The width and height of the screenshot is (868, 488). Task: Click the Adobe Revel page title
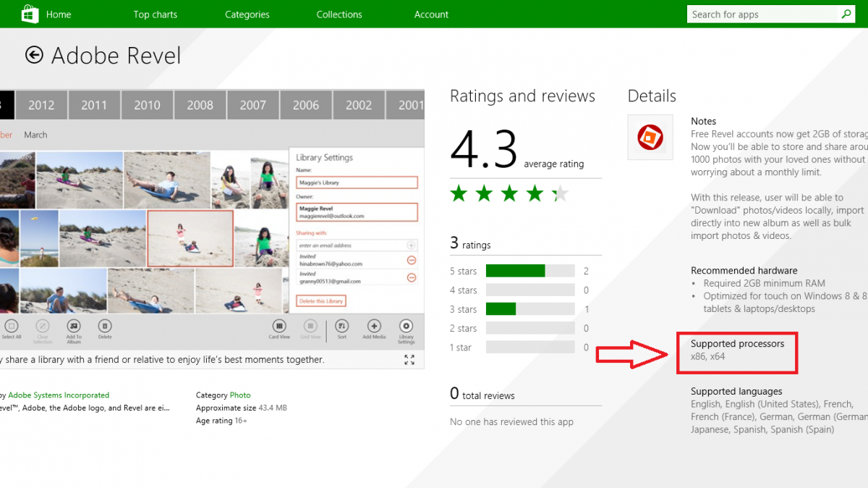click(116, 56)
